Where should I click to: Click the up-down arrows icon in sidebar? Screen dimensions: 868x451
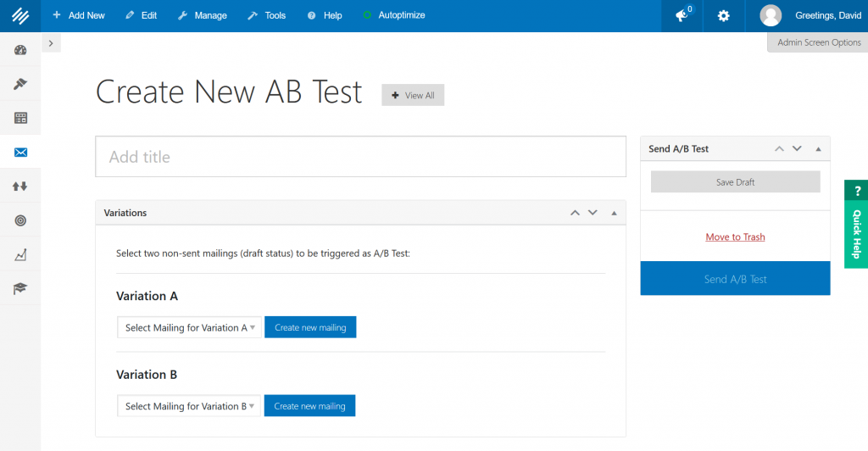coord(20,186)
